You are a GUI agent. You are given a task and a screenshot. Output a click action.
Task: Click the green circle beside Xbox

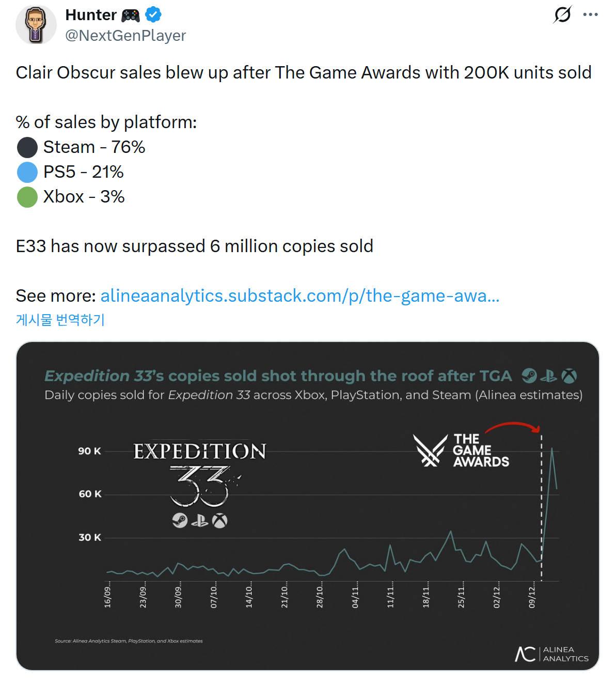pyautogui.click(x=27, y=197)
